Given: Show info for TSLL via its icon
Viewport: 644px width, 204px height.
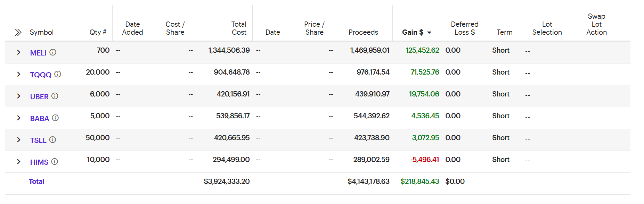Looking at the screenshot, I should click(x=52, y=140).
